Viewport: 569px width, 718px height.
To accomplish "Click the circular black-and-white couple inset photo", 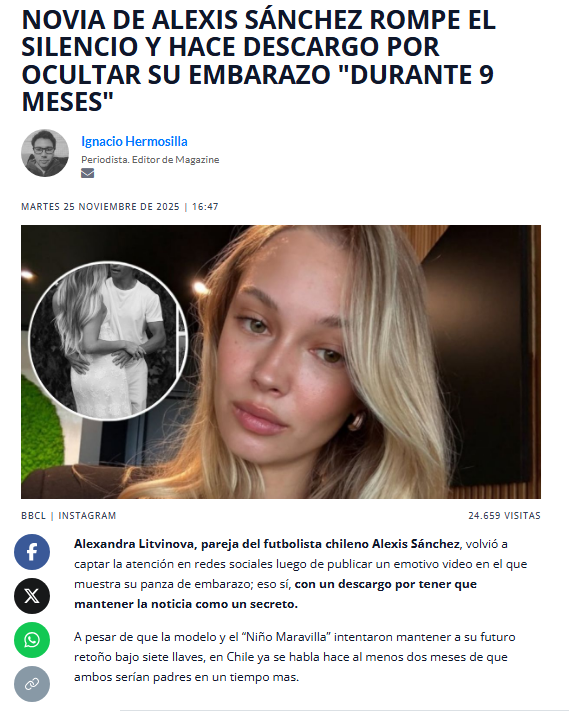I will point(108,341).
